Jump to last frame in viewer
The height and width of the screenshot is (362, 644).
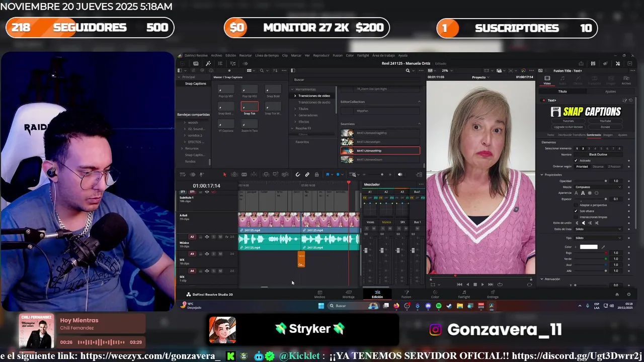click(x=491, y=285)
